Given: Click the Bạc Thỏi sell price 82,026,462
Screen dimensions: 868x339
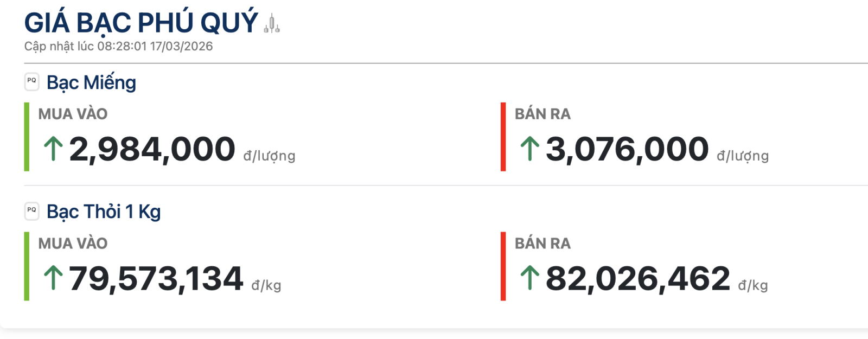Looking at the screenshot, I should (638, 279).
